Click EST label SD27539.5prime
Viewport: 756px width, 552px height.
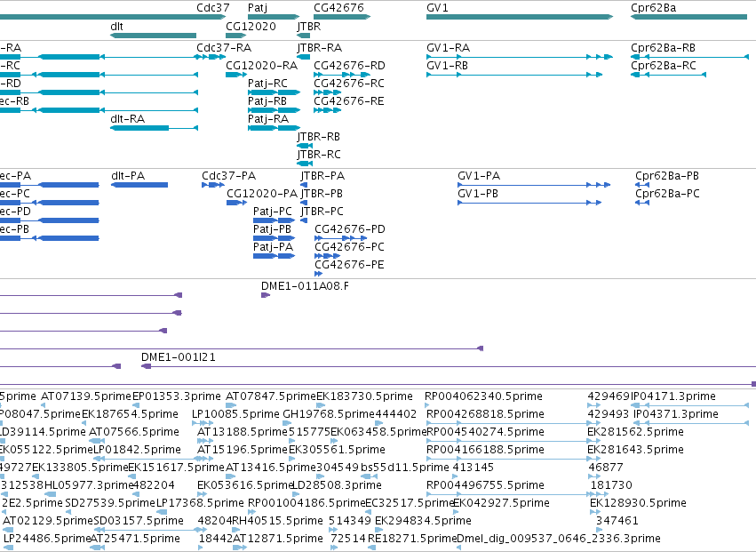coord(110,503)
